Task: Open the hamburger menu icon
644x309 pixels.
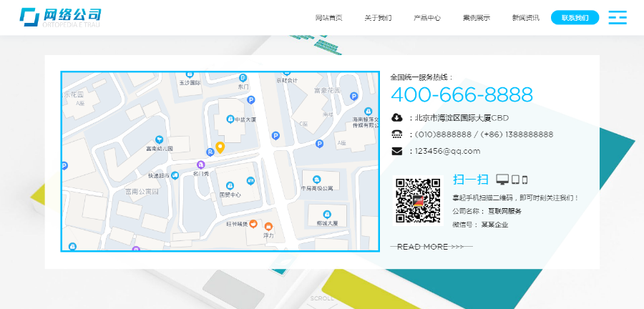Action: 618,18
